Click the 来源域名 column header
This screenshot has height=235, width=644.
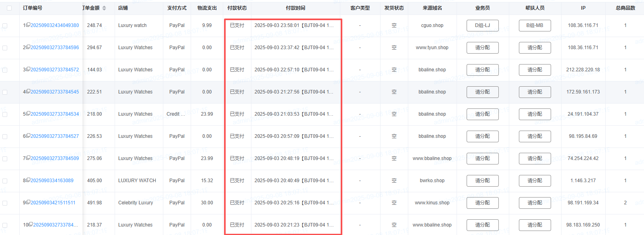[432, 8]
